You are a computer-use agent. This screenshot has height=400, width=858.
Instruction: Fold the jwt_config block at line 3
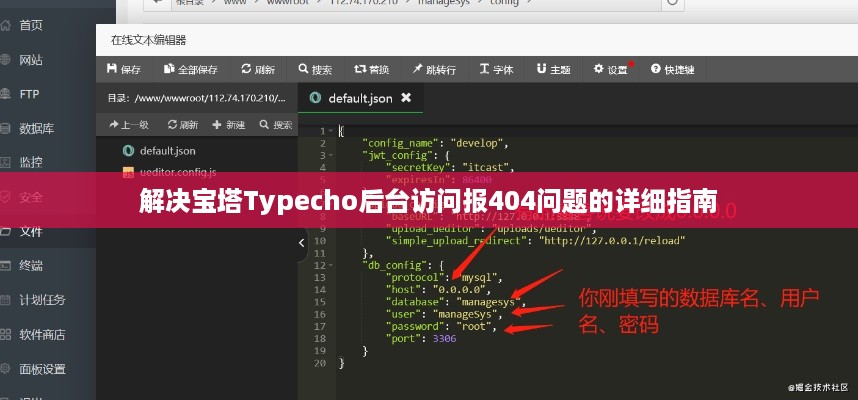(331, 156)
